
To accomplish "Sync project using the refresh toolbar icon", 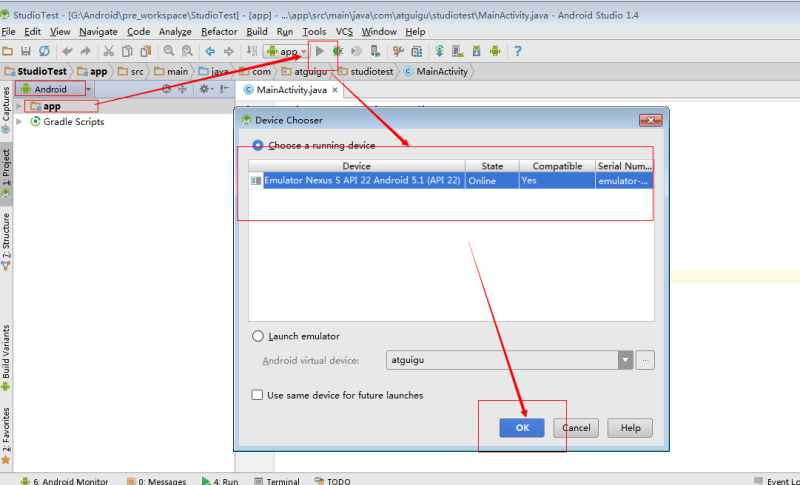I will point(44,51).
